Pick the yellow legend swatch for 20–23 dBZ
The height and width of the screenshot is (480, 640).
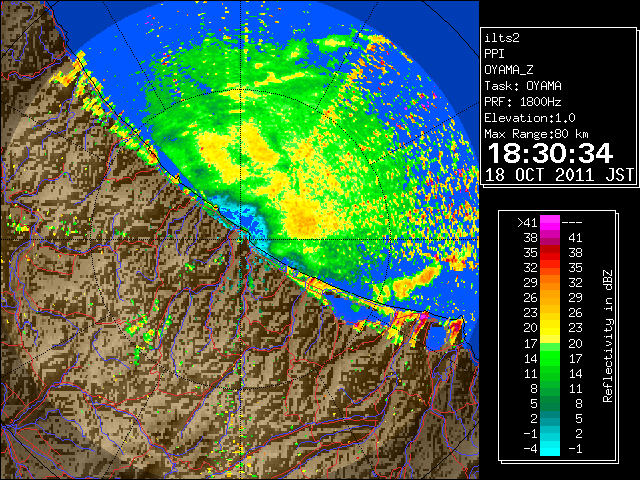tap(550, 328)
